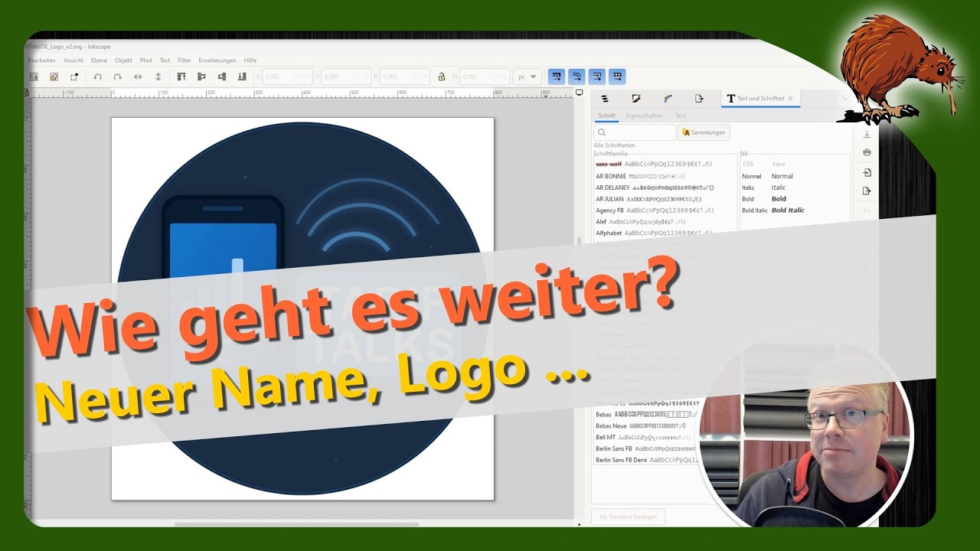The height and width of the screenshot is (551, 980).
Task: Switch to the Eigenschaften subtab
Action: point(645,116)
